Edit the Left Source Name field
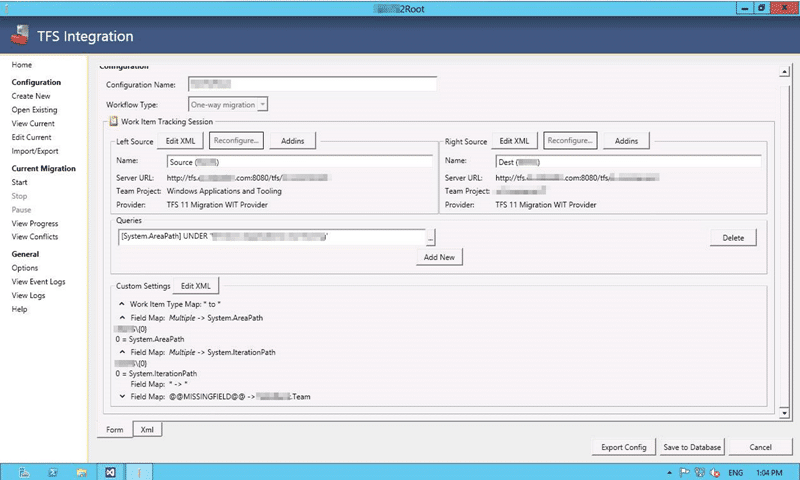The height and width of the screenshot is (480, 800). pos(299,162)
